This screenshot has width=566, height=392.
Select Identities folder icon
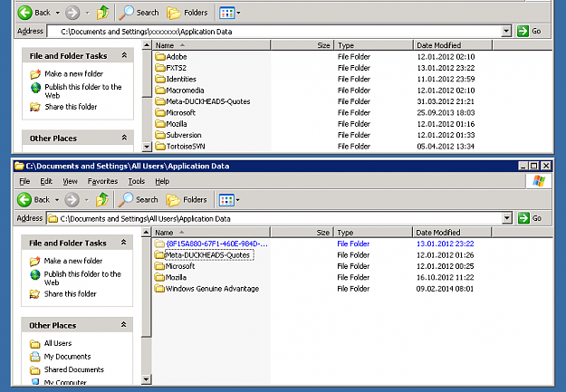coord(160,79)
